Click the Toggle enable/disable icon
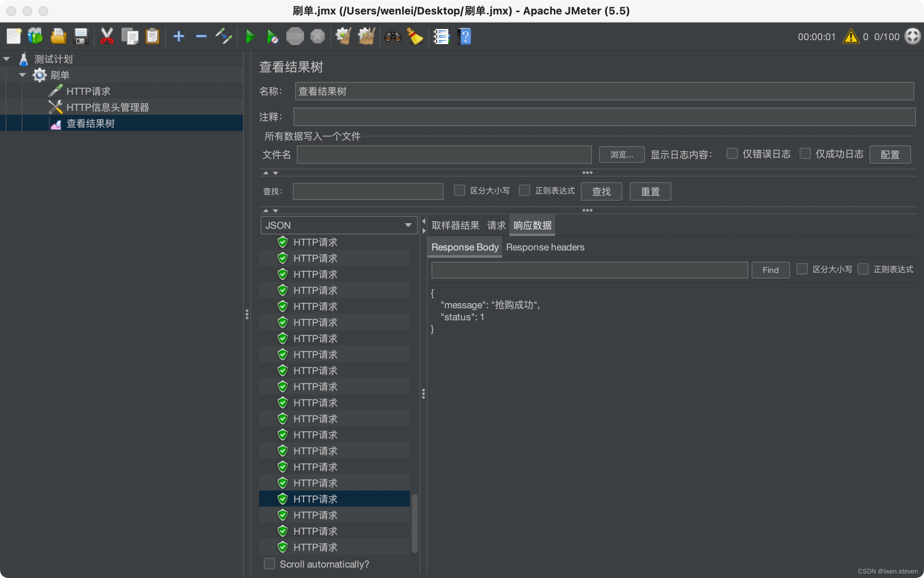 224,37
